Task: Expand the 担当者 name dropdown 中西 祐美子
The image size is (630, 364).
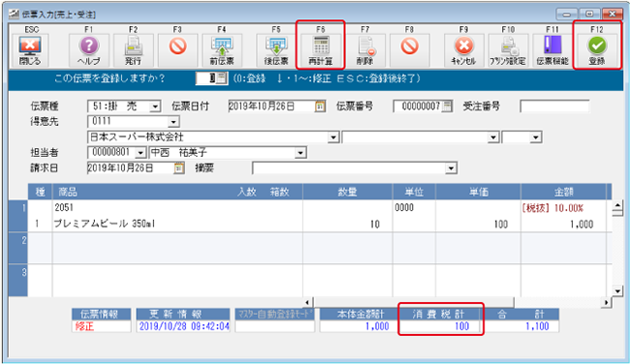Action: 300,153
